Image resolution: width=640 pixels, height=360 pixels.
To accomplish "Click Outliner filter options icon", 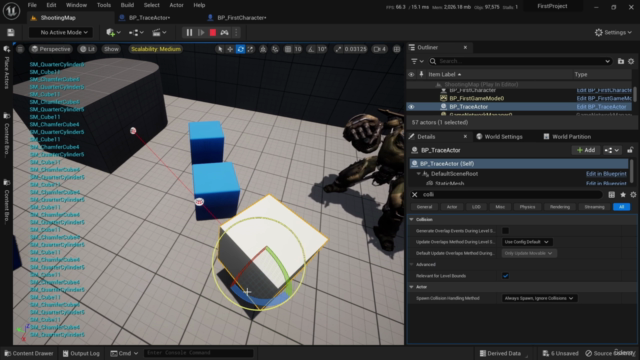I will (x=416, y=61).
